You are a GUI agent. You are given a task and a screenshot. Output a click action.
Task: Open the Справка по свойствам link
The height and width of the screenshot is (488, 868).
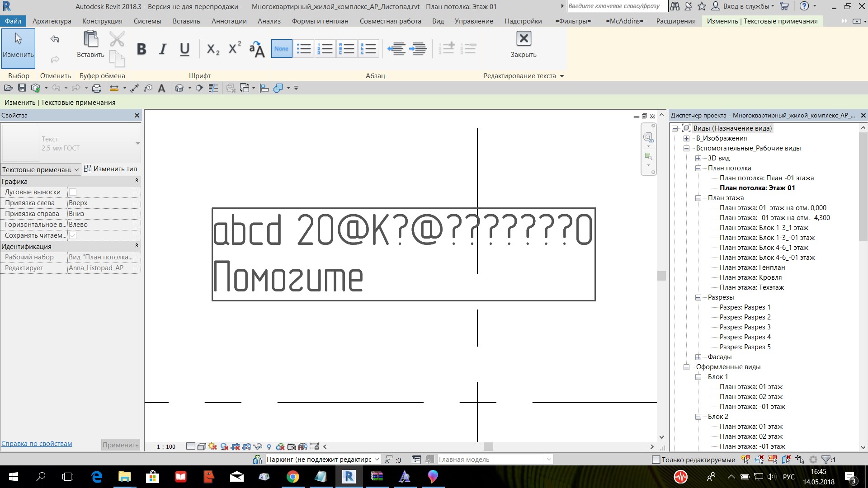[37, 444]
